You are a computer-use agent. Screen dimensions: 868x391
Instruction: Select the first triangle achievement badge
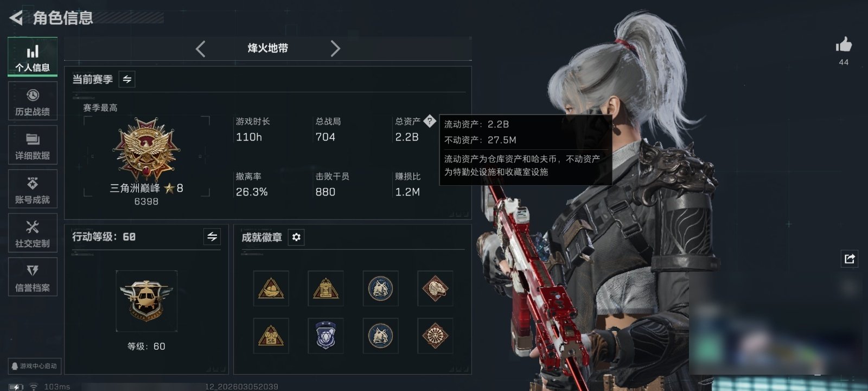pos(271,288)
